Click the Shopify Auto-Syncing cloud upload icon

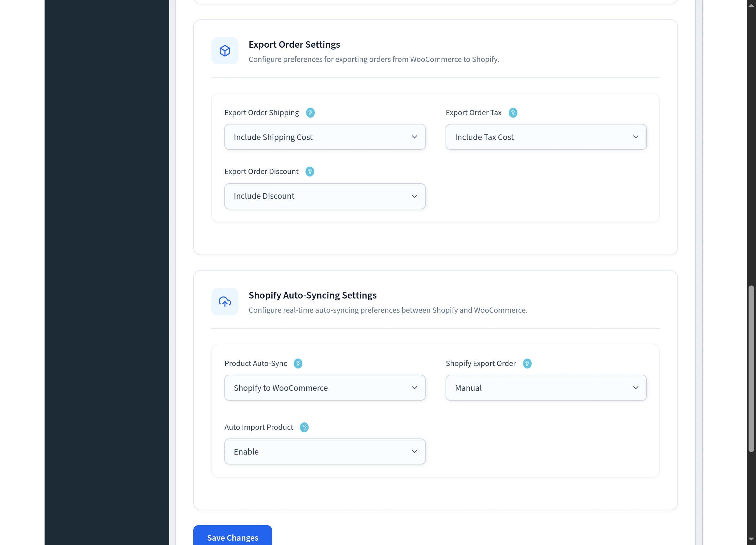[x=225, y=302]
